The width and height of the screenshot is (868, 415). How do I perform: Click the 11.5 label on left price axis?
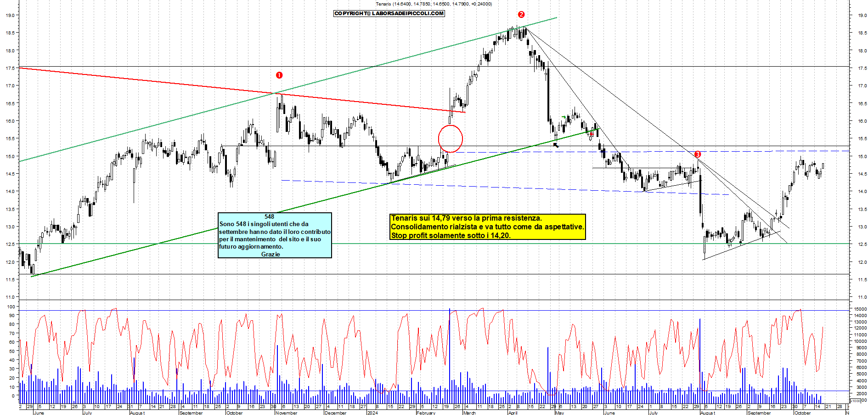click(10, 279)
